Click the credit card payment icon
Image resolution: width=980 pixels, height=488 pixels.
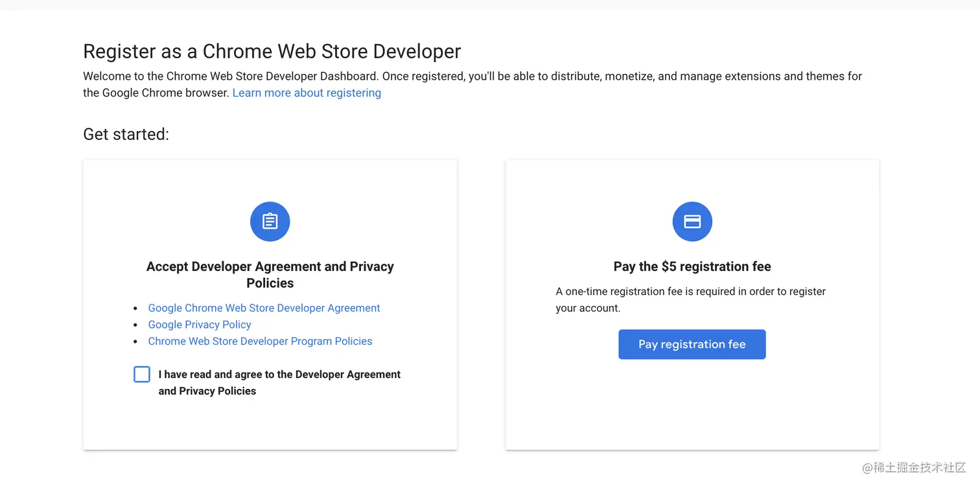[x=692, y=222]
